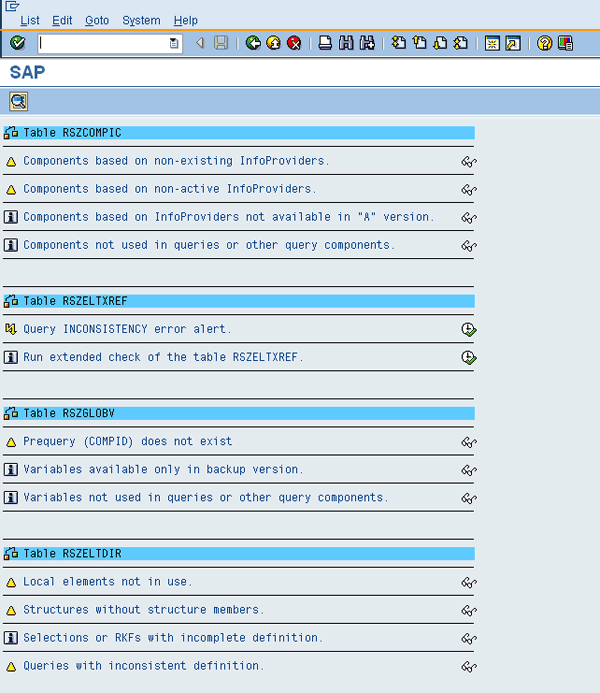
Task: Open the System menu
Action: coord(141,20)
